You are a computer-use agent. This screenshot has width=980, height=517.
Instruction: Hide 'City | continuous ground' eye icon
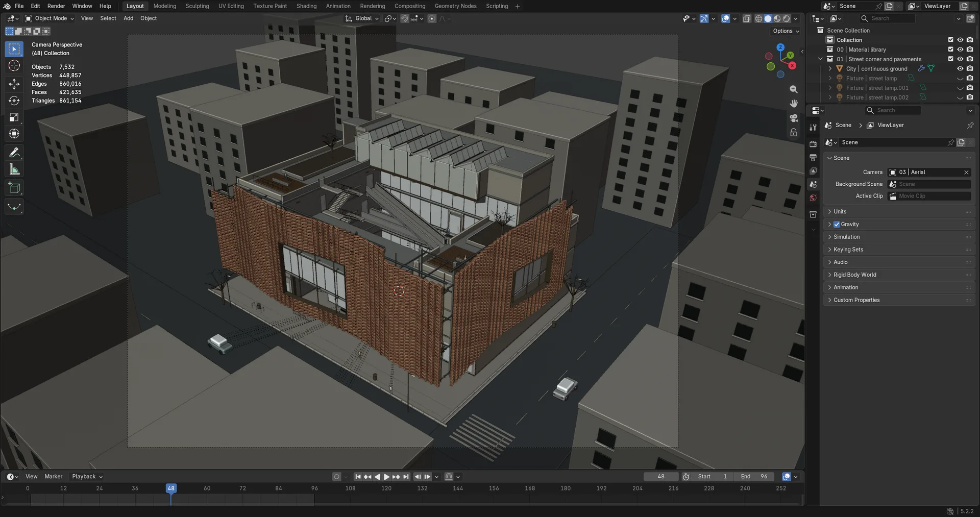tap(960, 69)
